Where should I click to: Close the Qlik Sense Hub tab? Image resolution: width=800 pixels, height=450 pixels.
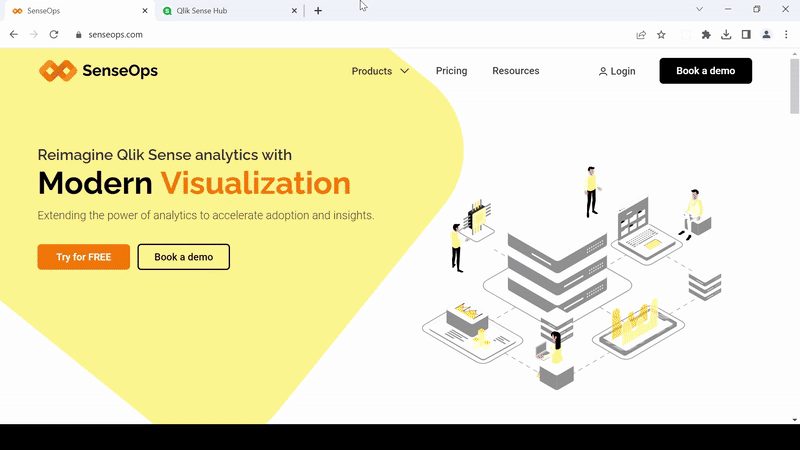294,11
